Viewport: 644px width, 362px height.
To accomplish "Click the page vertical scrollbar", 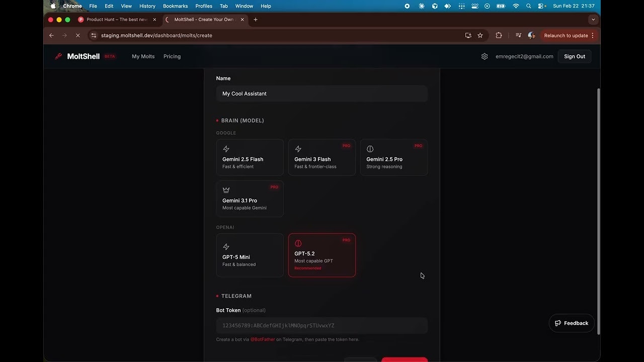I will [598, 211].
